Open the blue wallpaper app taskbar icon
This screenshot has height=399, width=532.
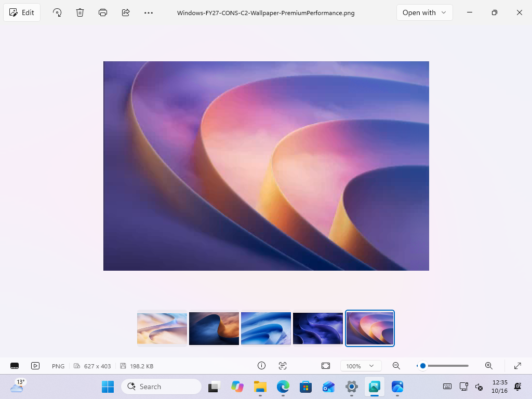[x=397, y=387]
